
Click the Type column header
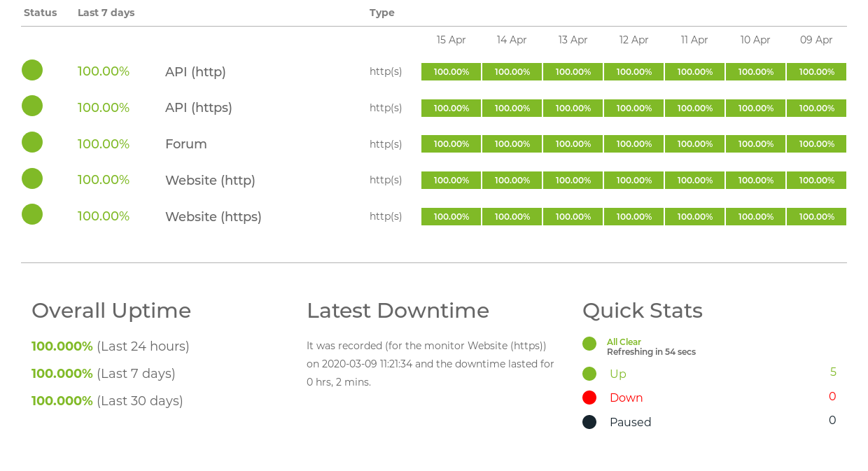[381, 13]
